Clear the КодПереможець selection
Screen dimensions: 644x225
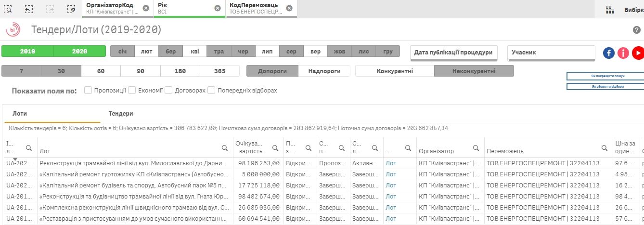pos(289,8)
